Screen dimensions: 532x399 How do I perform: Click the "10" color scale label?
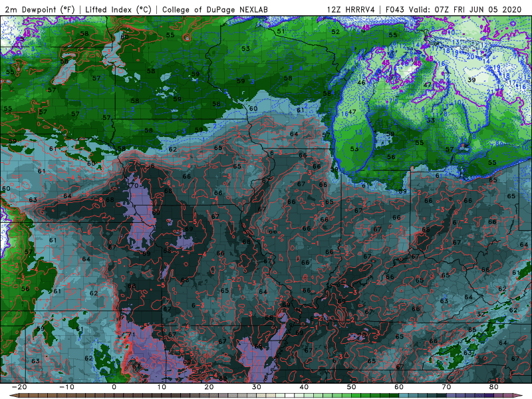click(162, 387)
